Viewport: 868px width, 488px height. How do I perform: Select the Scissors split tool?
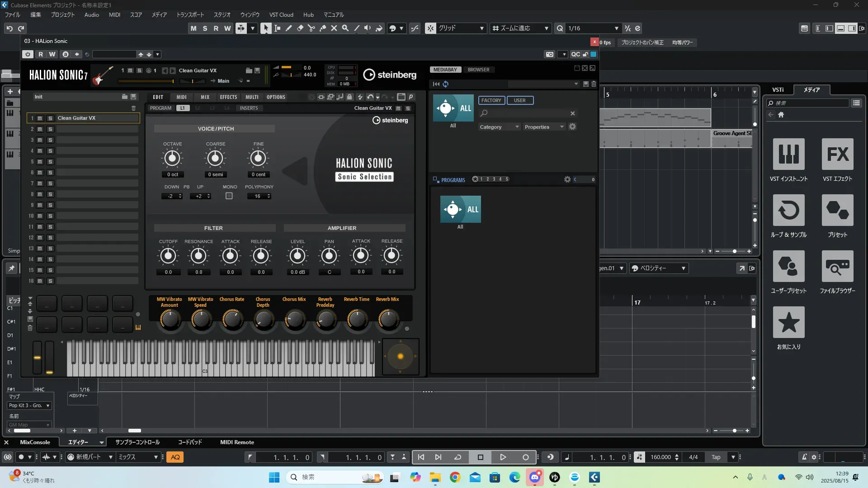[x=311, y=28]
